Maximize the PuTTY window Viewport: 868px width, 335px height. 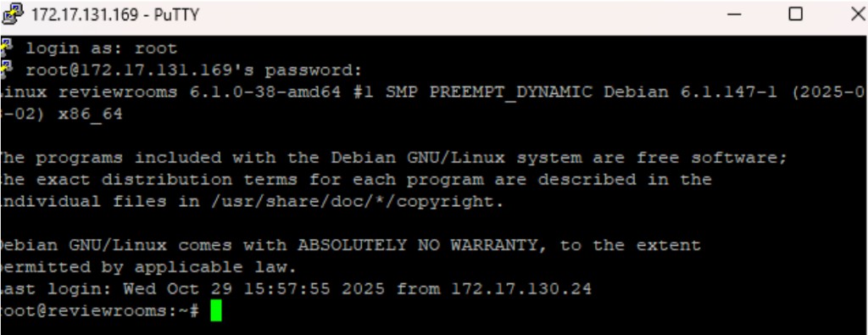click(x=795, y=14)
